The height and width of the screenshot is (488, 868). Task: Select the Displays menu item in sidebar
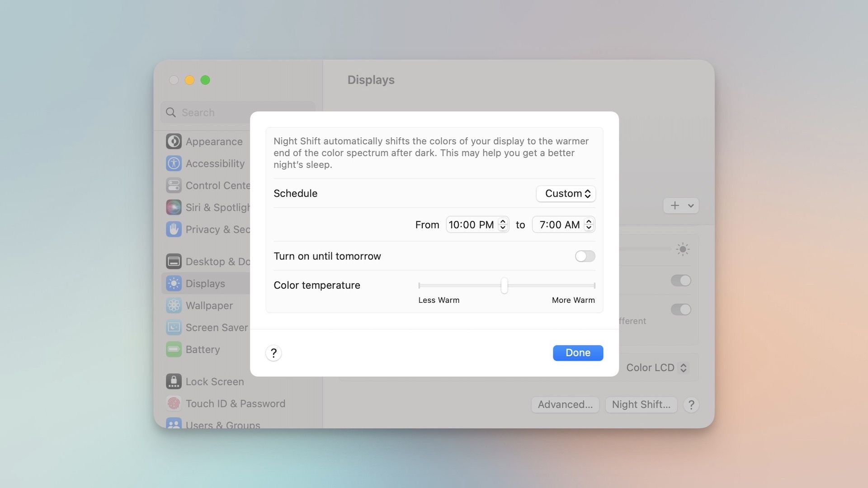click(205, 283)
